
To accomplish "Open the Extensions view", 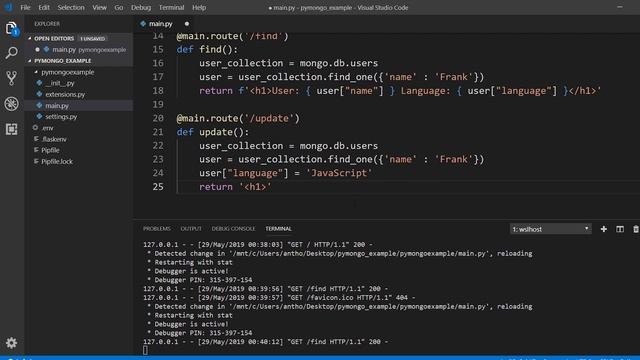I will pos(11,129).
